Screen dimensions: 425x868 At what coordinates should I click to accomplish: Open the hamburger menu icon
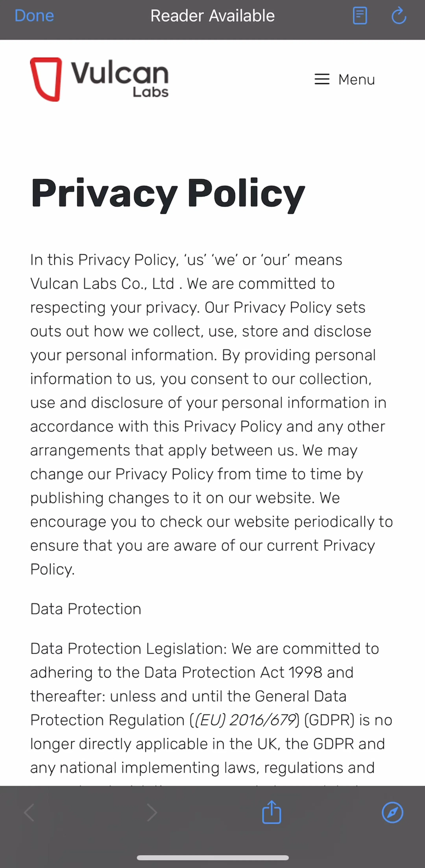(322, 79)
